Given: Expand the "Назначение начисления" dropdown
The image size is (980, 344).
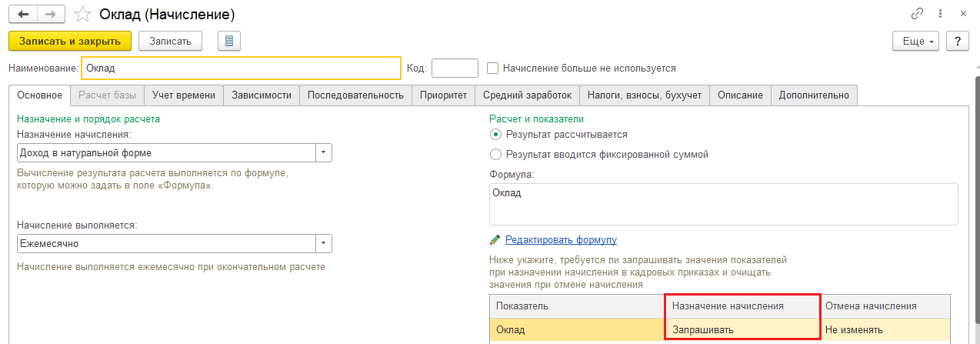Looking at the screenshot, I should tap(324, 152).
